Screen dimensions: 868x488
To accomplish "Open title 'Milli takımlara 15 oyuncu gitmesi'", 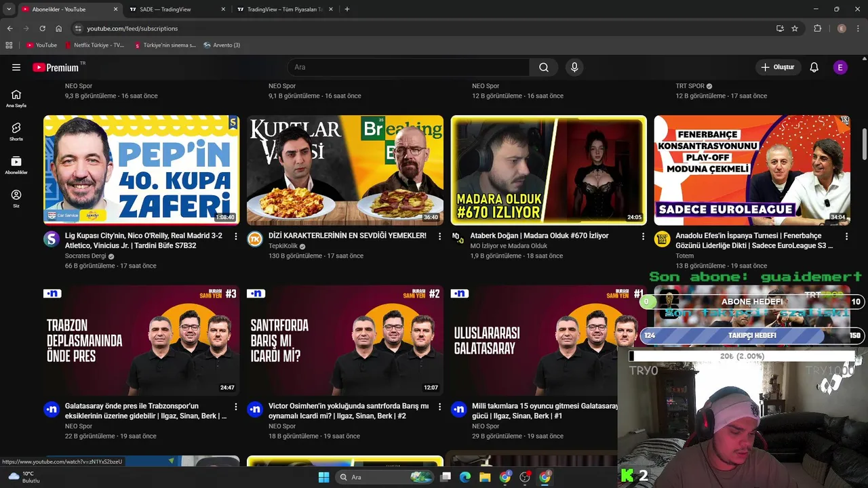I will click(545, 411).
